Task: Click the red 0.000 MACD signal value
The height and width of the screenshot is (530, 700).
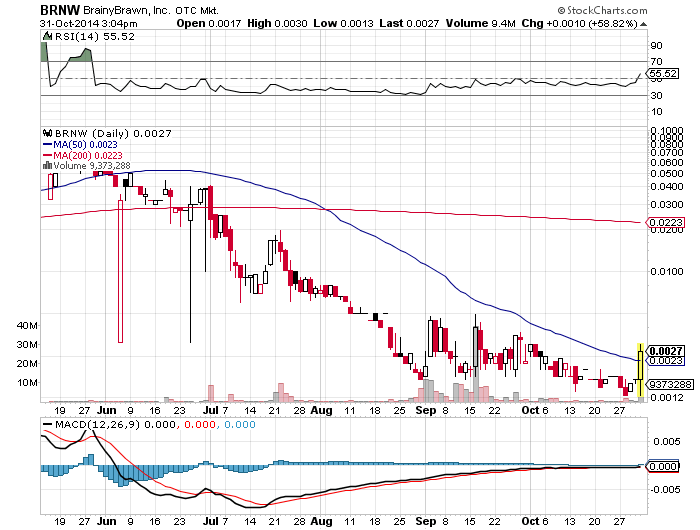Action: pos(200,424)
